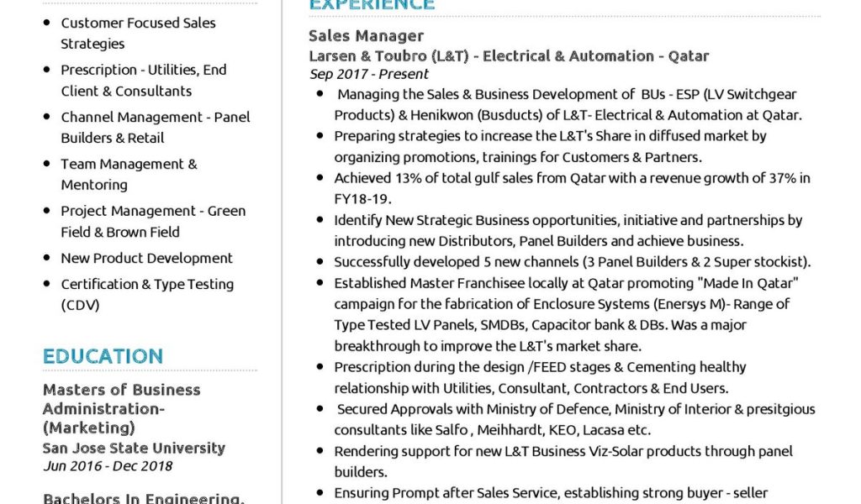
Task: Click the bullet about achieving 13% gulf sales
Action: point(572,188)
